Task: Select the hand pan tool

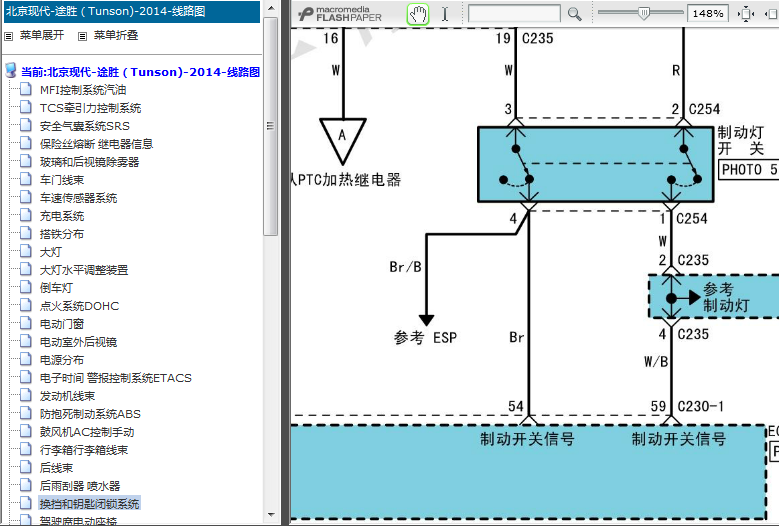Action: 418,14
